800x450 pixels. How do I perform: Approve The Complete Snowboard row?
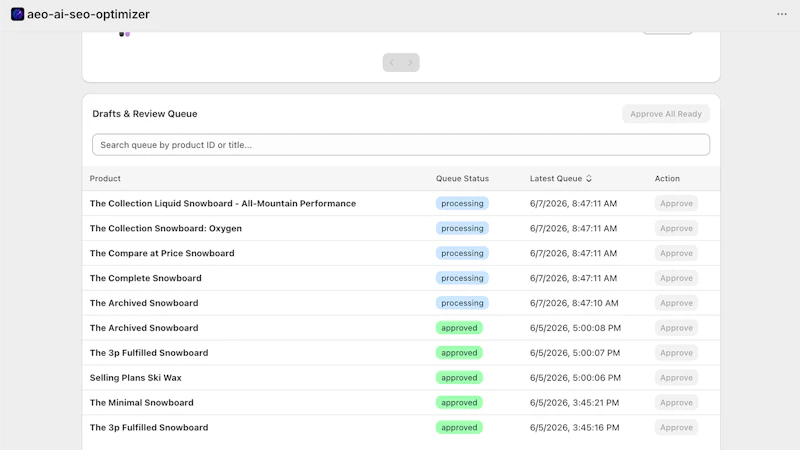pos(676,279)
